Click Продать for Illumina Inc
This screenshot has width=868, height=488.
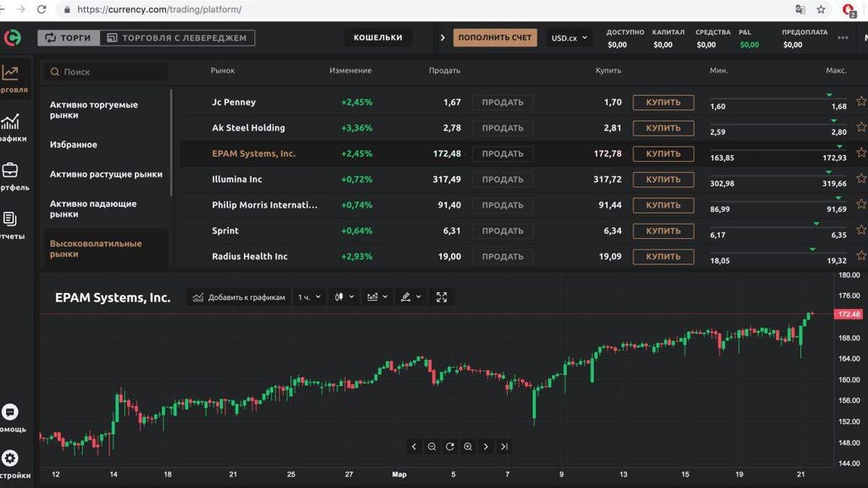click(503, 180)
